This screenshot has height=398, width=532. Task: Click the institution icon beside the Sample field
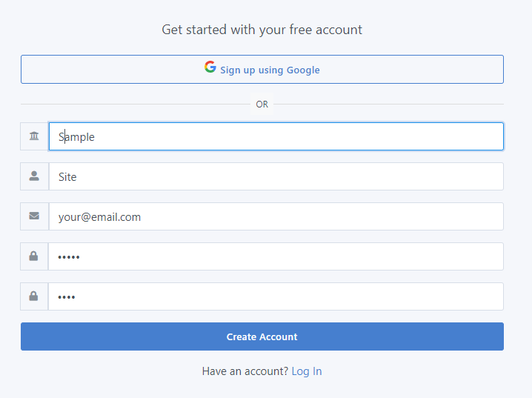pos(34,136)
